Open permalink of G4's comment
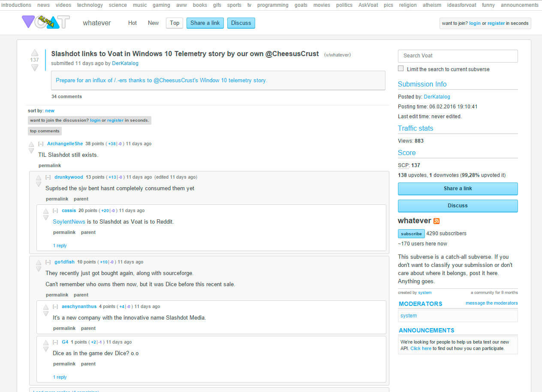 coord(64,364)
